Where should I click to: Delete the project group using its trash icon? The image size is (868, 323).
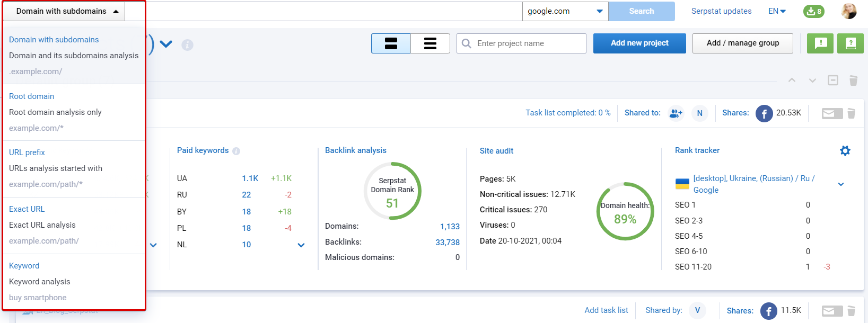coord(853,80)
